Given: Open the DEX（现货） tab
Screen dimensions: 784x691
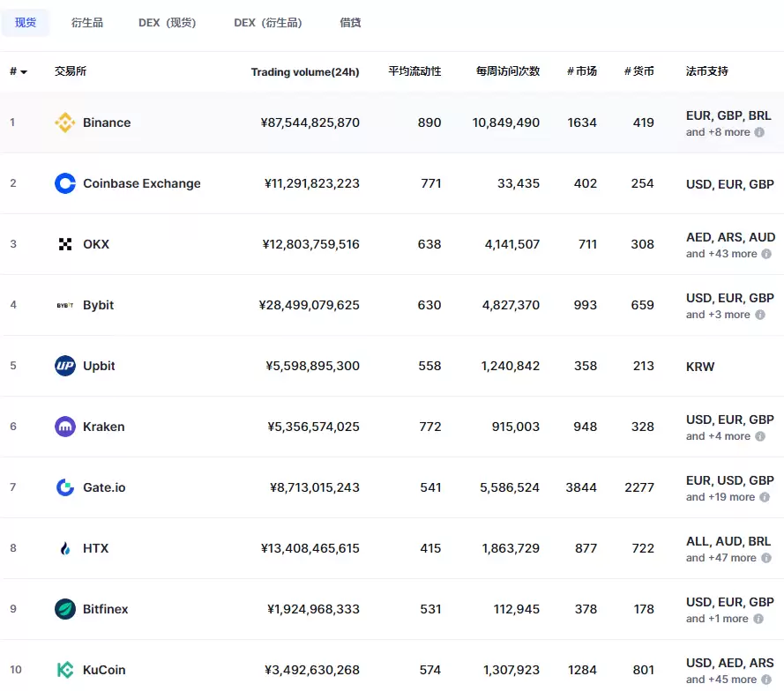Looking at the screenshot, I should [x=168, y=22].
